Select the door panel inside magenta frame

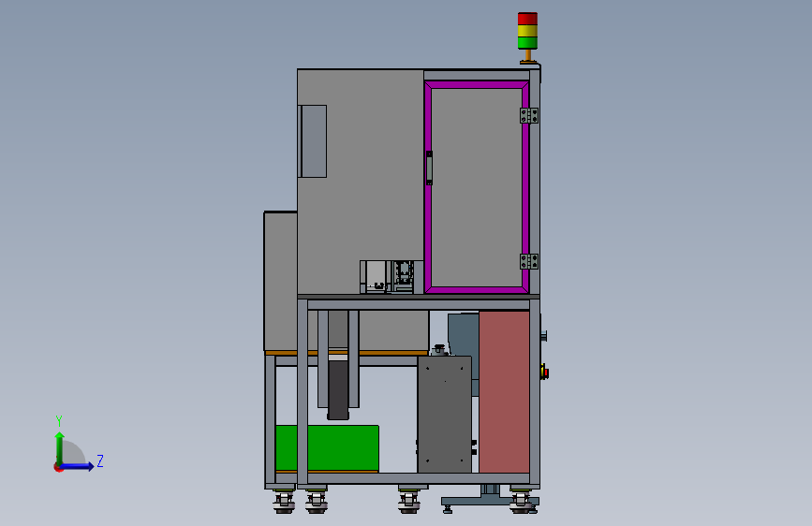tap(477, 187)
